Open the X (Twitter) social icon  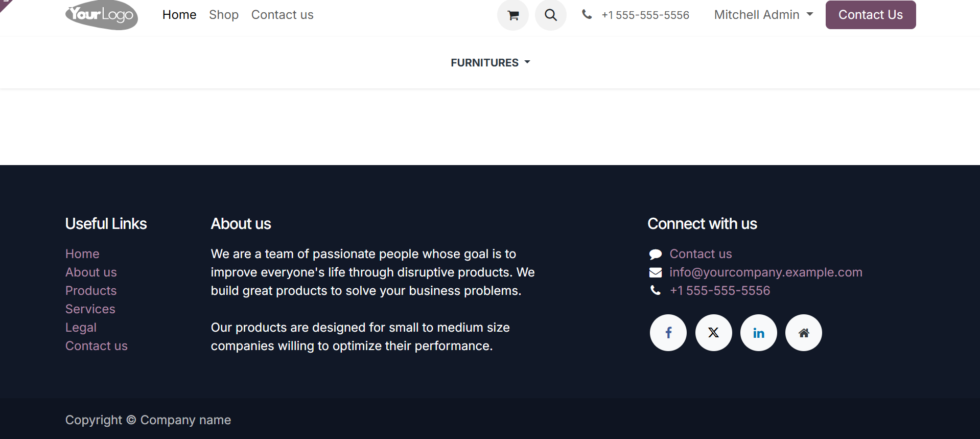coord(714,333)
